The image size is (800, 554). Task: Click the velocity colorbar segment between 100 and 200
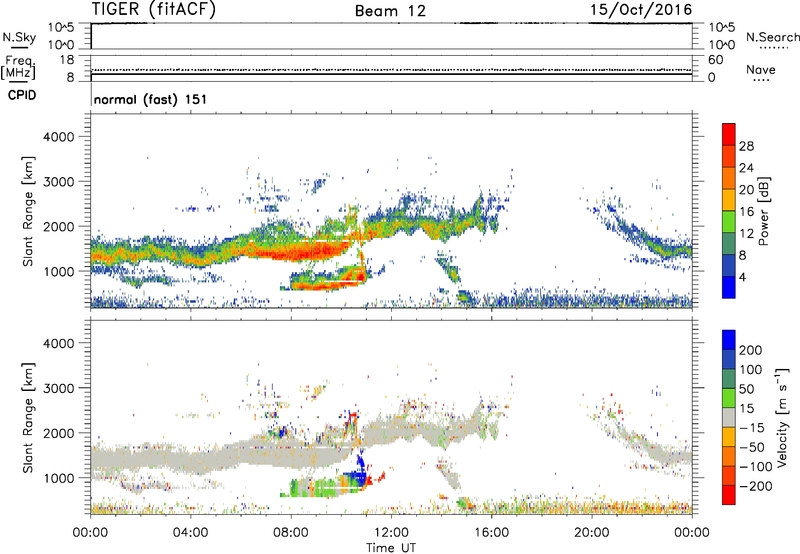729,360
